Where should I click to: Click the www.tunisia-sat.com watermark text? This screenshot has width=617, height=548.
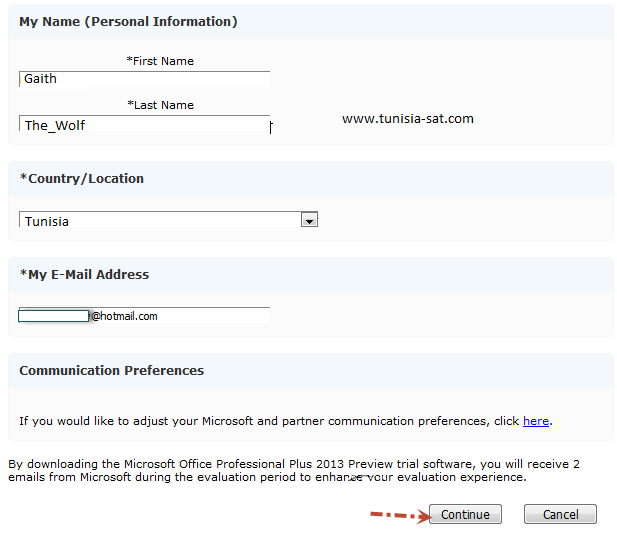(407, 118)
